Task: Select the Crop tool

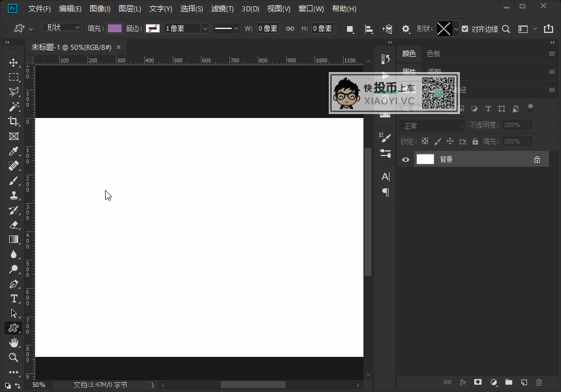Action: pyautogui.click(x=14, y=121)
